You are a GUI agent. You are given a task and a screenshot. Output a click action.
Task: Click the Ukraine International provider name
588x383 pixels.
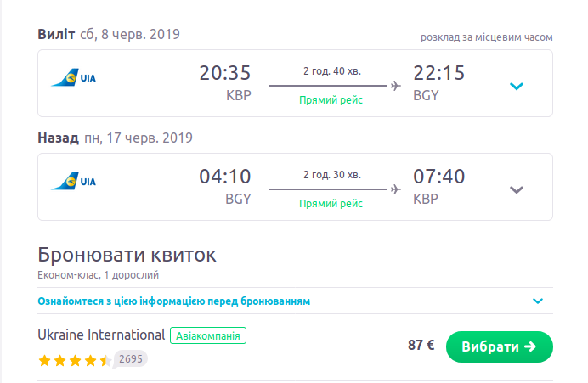point(101,335)
